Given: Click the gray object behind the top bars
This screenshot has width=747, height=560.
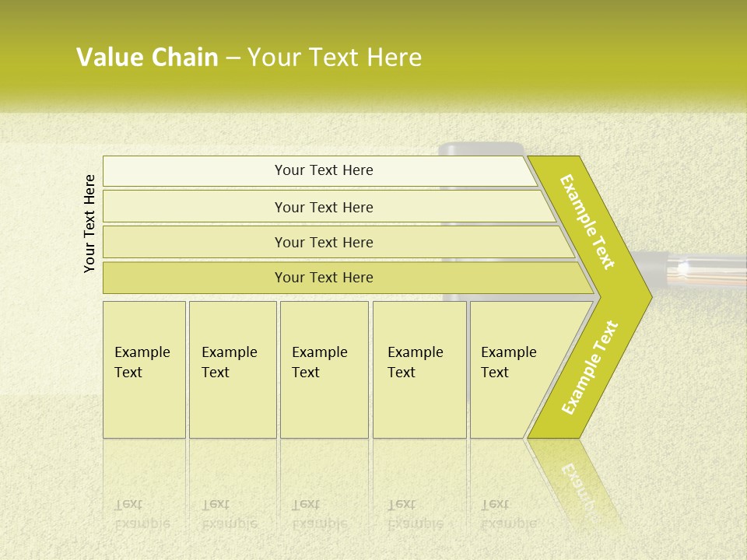Looking at the screenshot, I should 481,149.
